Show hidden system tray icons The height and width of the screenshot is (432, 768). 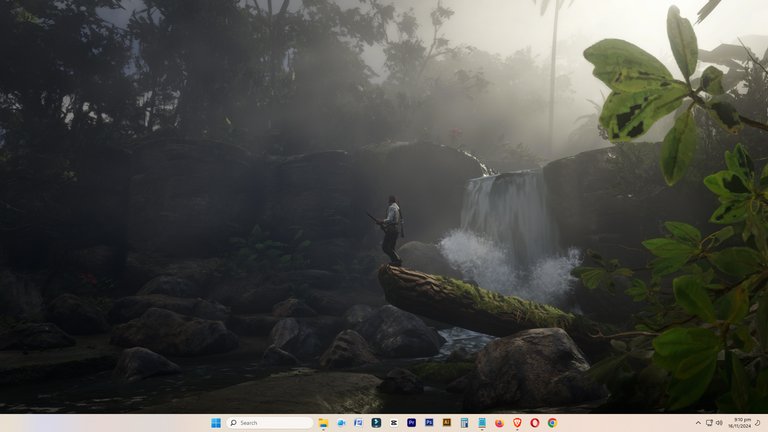[698, 423]
